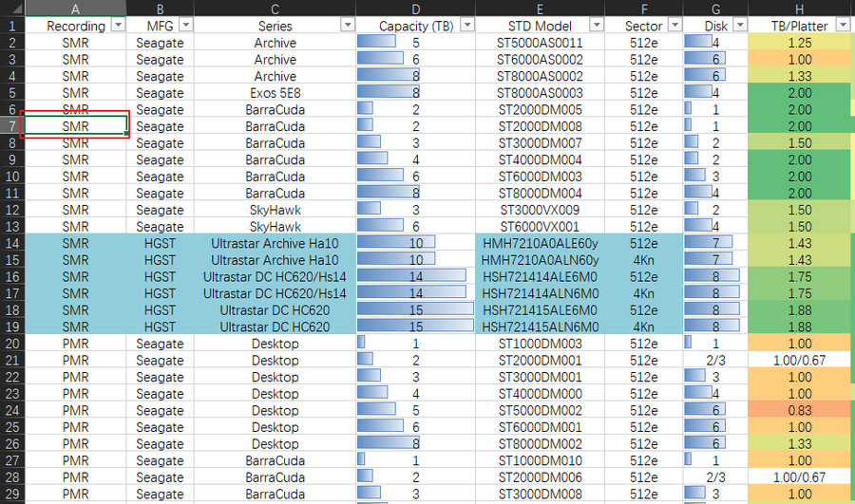Select column D header
This screenshot has width=855, height=504.
coord(416,9)
